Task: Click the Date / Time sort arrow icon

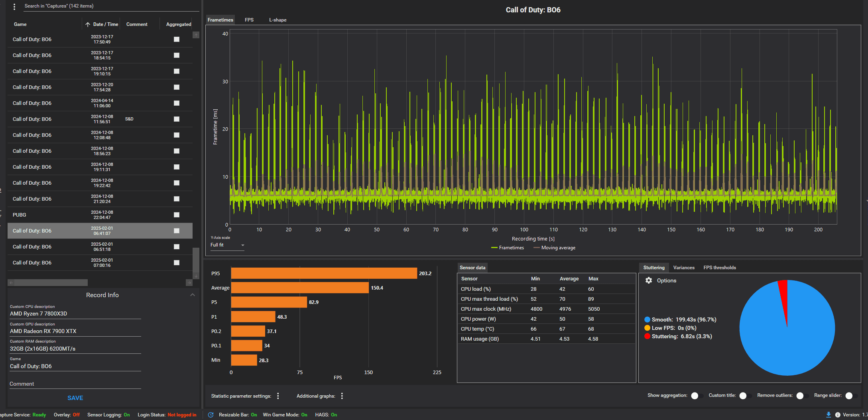Action: [88, 24]
